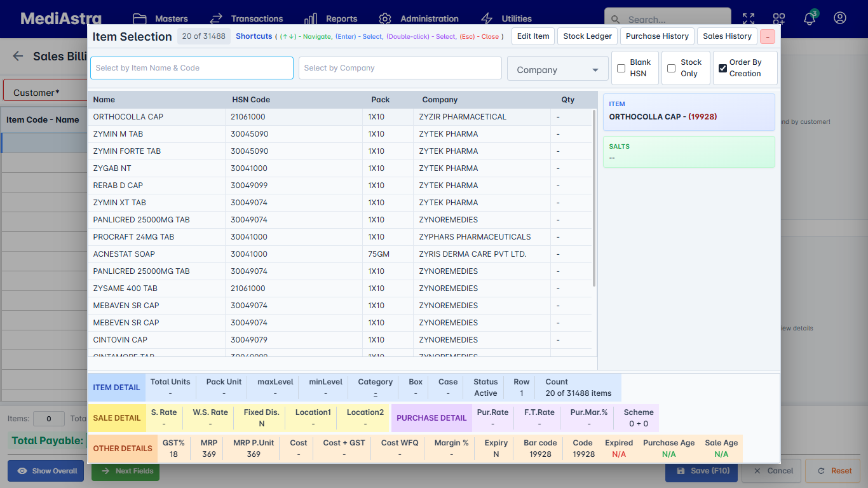This screenshot has height=488, width=868.
Task: Click the user profile icon
Action: (840, 20)
